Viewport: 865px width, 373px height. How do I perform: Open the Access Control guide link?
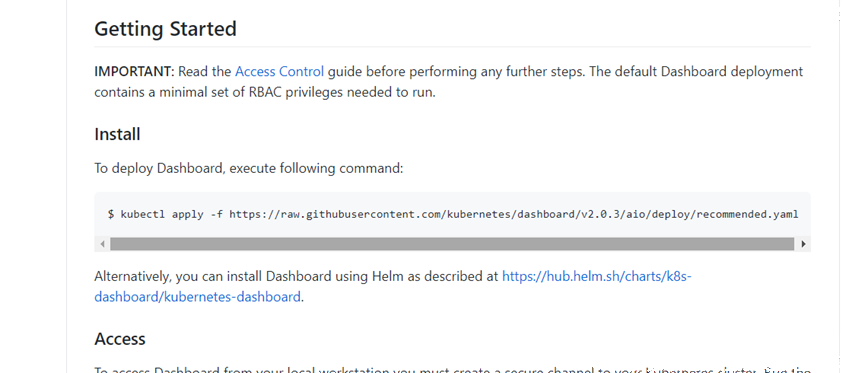tap(279, 72)
